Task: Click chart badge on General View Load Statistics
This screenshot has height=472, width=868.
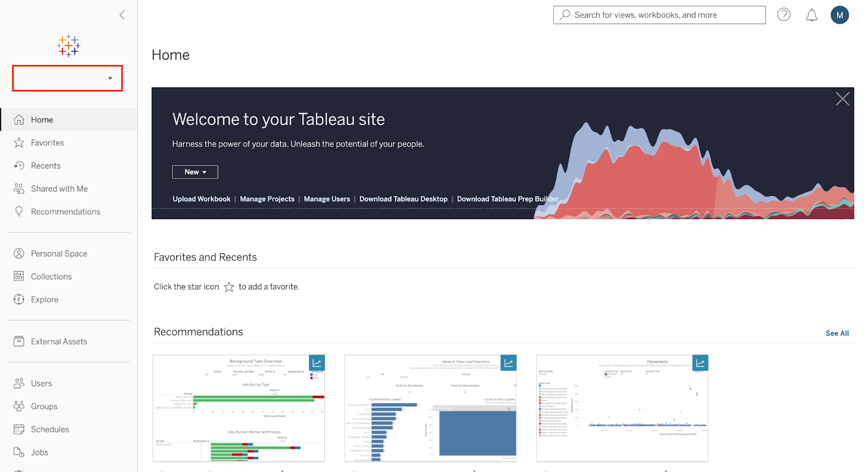Action: pyautogui.click(x=508, y=363)
